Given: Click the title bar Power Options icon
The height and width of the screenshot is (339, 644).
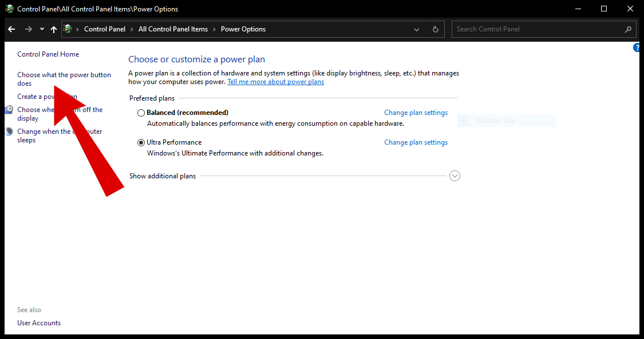Looking at the screenshot, I should (x=9, y=9).
